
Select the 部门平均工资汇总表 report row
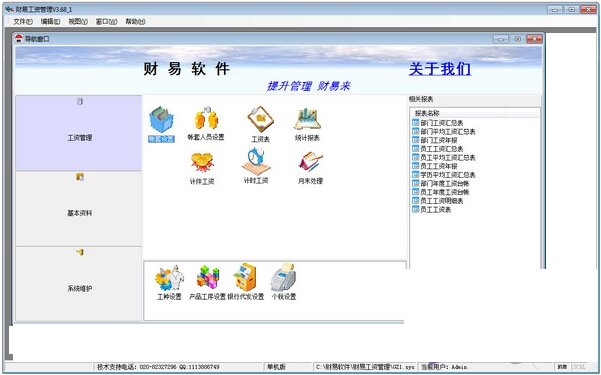point(443,132)
